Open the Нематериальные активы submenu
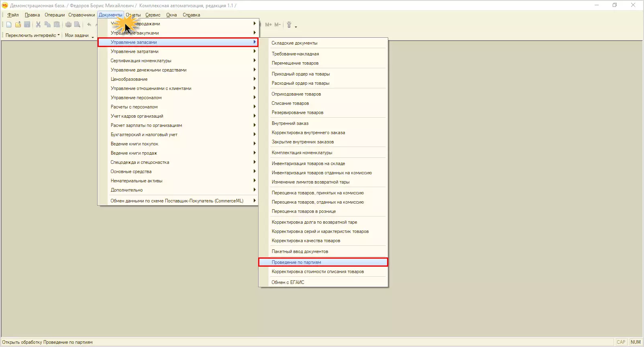The width and height of the screenshot is (644, 347). coord(178,181)
